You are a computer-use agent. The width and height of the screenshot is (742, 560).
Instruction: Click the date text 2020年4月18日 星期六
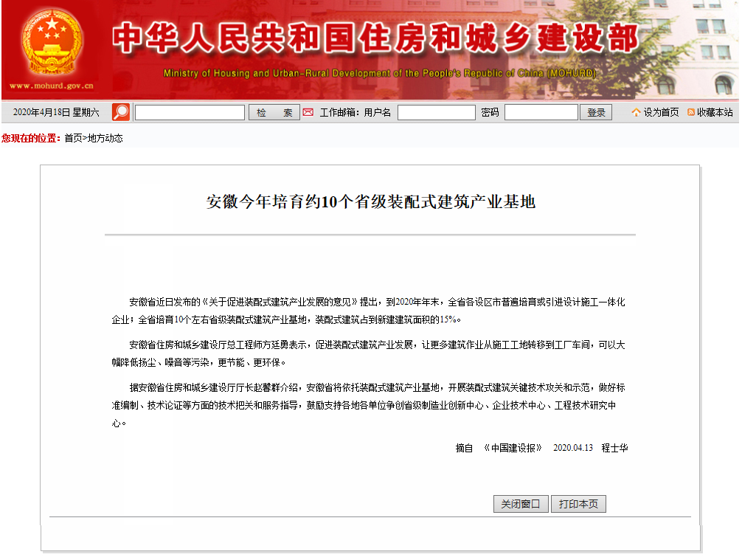pos(56,112)
